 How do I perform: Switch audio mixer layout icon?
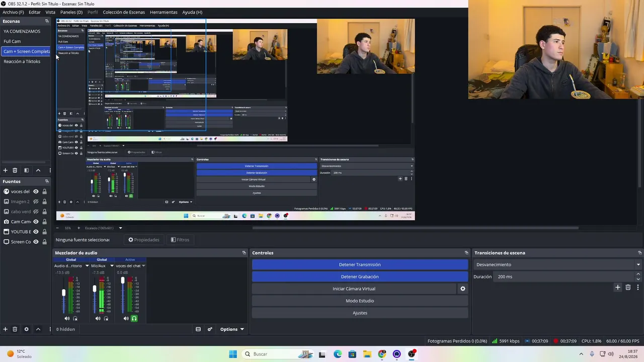click(198, 329)
